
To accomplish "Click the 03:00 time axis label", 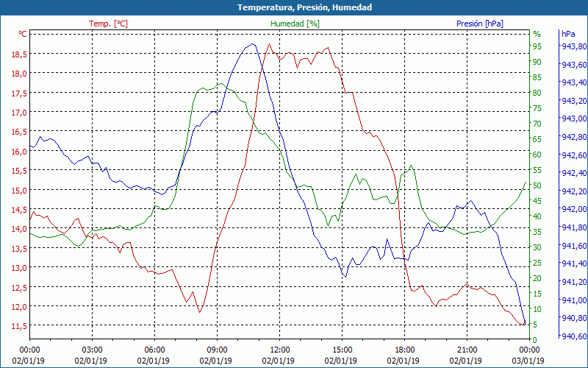I will 93,350.
